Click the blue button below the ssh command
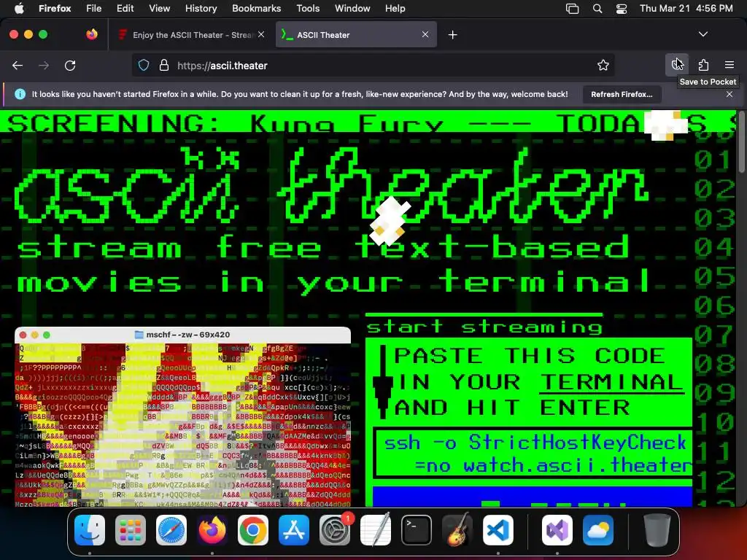Image resolution: width=747 pixels, height=560 pixels. tap(532, 496)
